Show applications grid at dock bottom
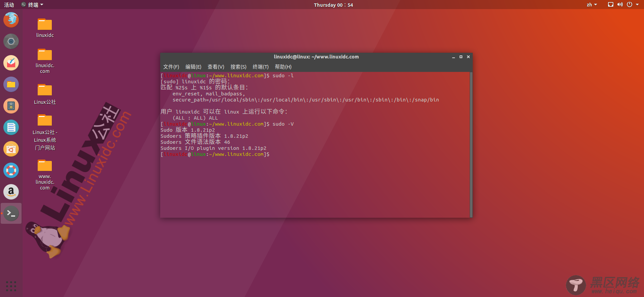The image size is (644, 297). (x=11, y=286)
